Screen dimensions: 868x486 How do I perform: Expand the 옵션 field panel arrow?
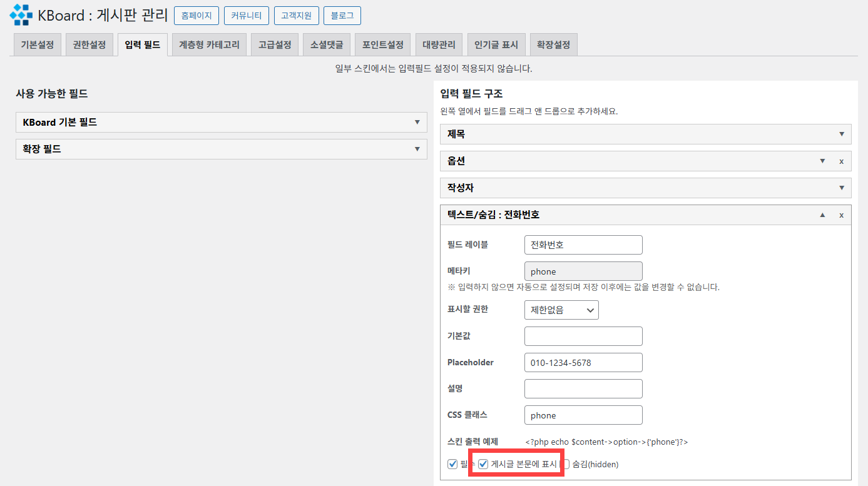coord(823,161)
